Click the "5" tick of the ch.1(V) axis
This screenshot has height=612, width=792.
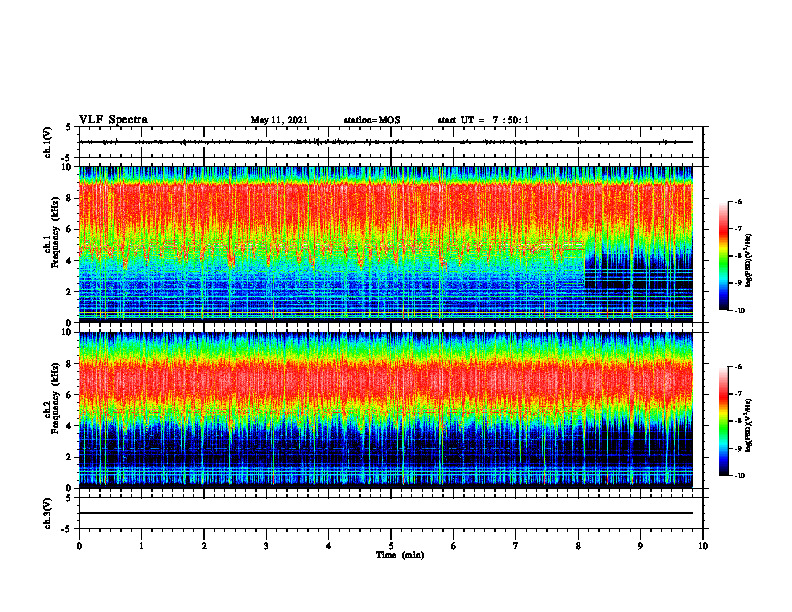[x=70, y=127]
